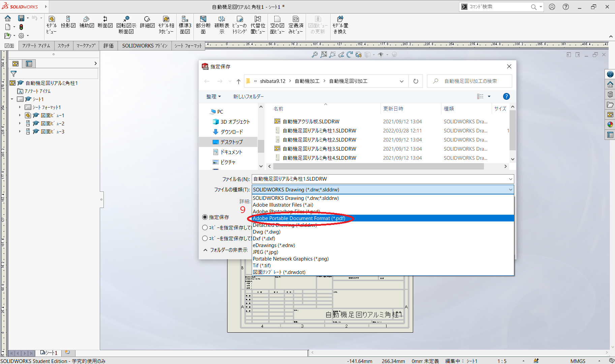The height and width of the screenshot is (364, 615).
Task: Click the 新しいフォルダー button
Action: 248,96
